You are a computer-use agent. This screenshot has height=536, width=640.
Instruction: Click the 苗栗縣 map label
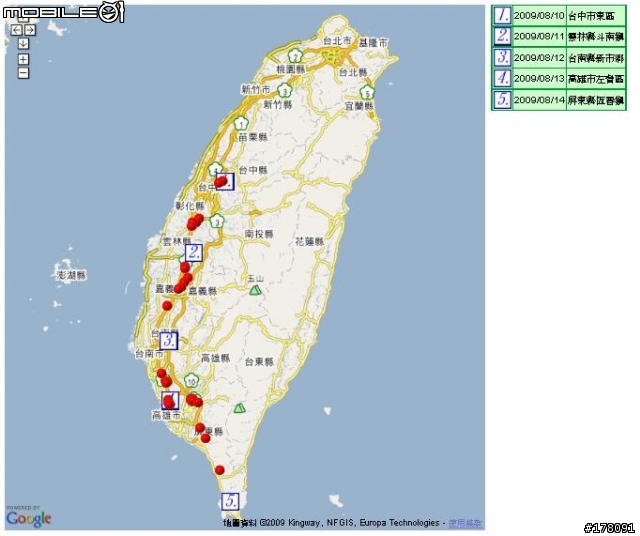pos(253,137)
